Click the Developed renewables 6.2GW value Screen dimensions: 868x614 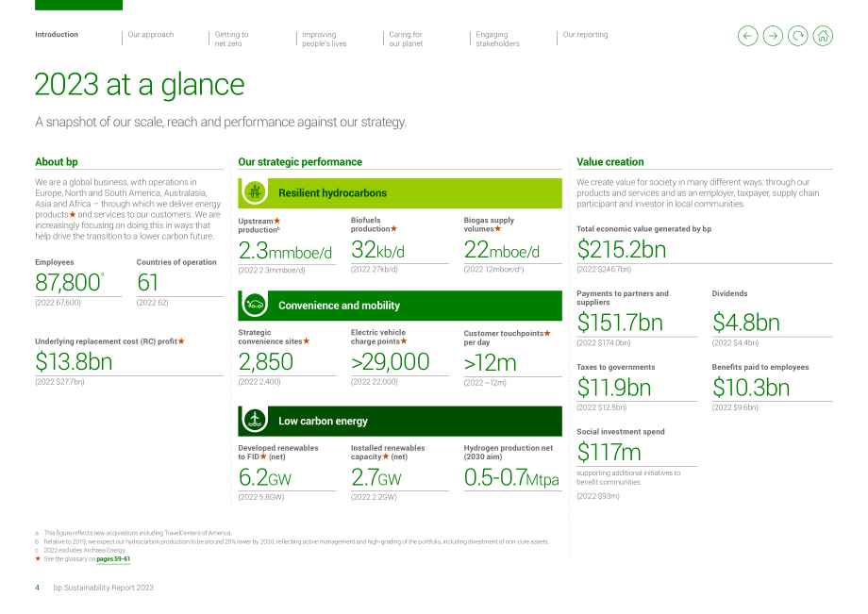click(x=264, y=477)
